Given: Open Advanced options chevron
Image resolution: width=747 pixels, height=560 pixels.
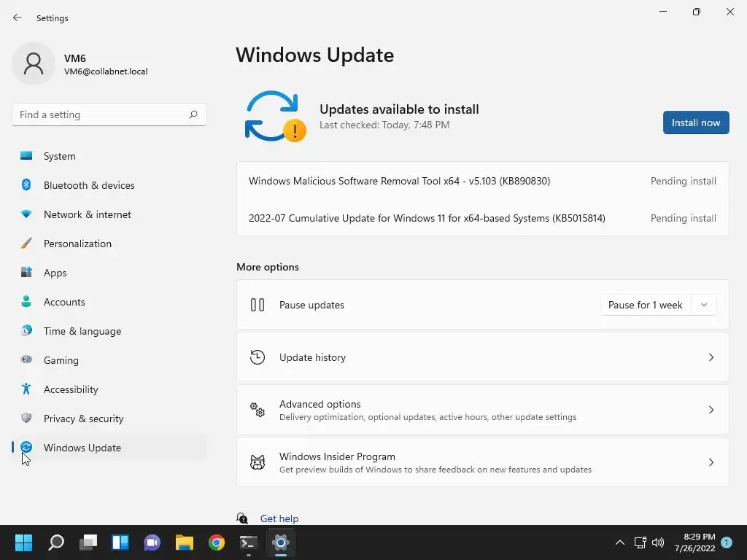Looking at the screenshot, I should (x=711, y=410).
